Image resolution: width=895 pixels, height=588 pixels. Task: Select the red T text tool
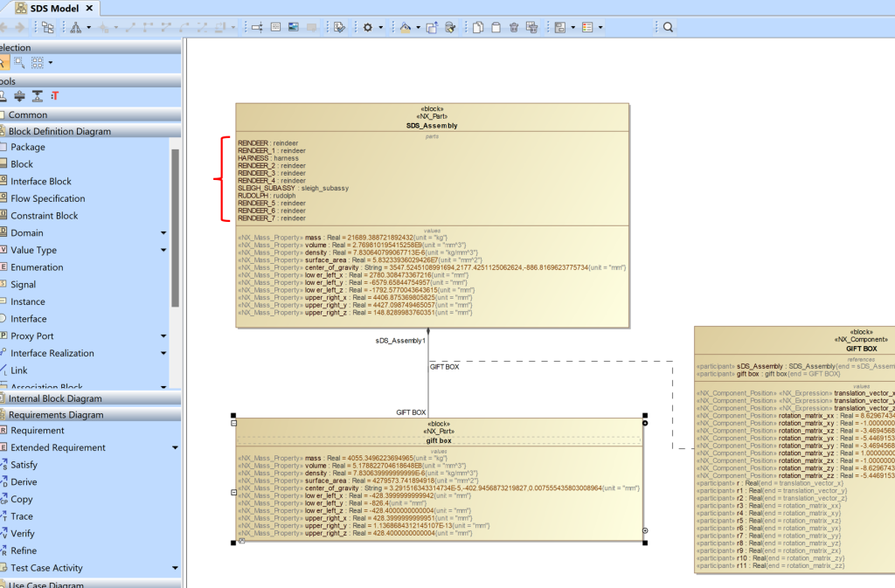coord(55,96)
